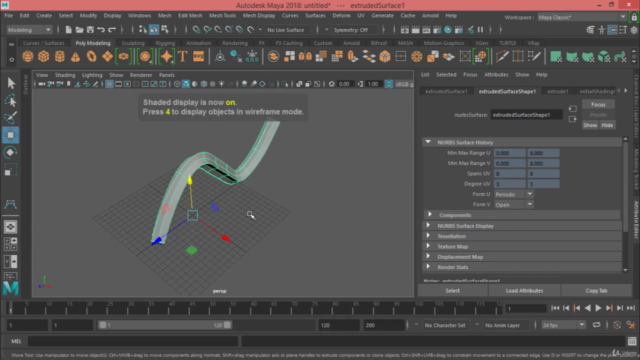Create a polygon cone from shelf
This screenshot has height=360, width=640.
pos(76,56)
